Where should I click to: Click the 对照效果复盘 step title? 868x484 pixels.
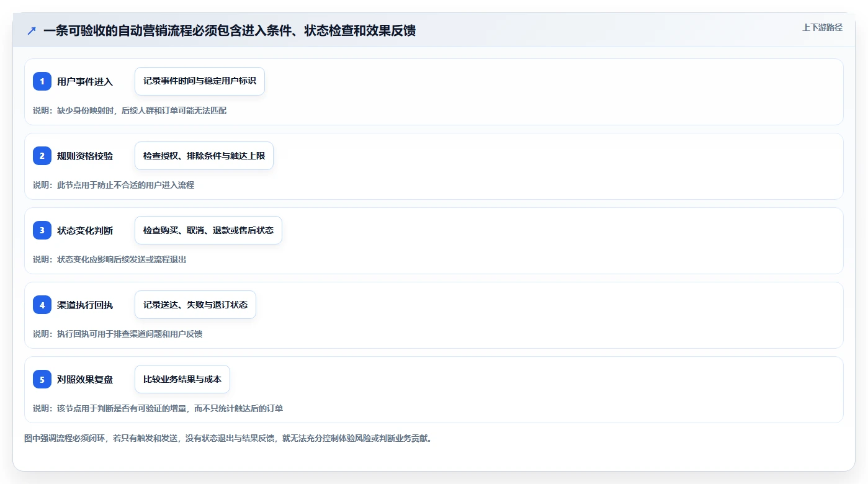point(85,379)
